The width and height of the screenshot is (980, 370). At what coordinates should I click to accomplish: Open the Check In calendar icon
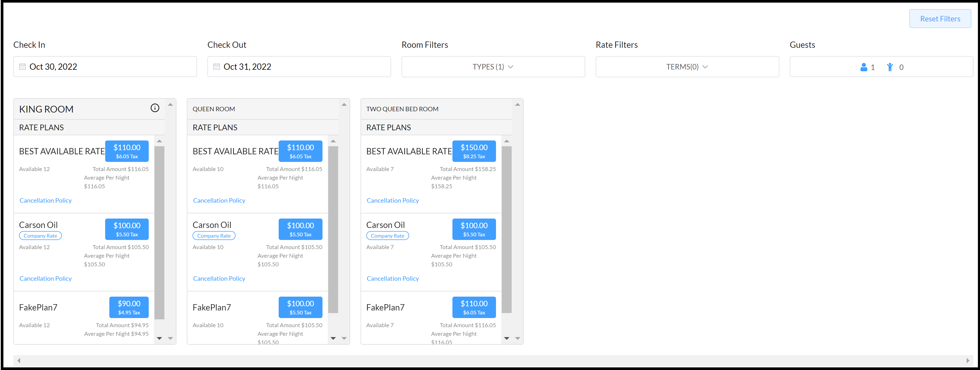click(x=23, y=66)
